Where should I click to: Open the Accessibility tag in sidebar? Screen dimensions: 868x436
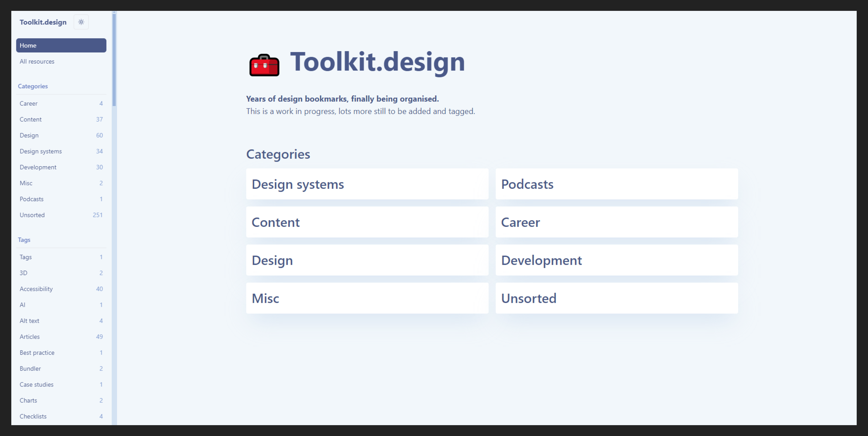click(x=61, y=289)
